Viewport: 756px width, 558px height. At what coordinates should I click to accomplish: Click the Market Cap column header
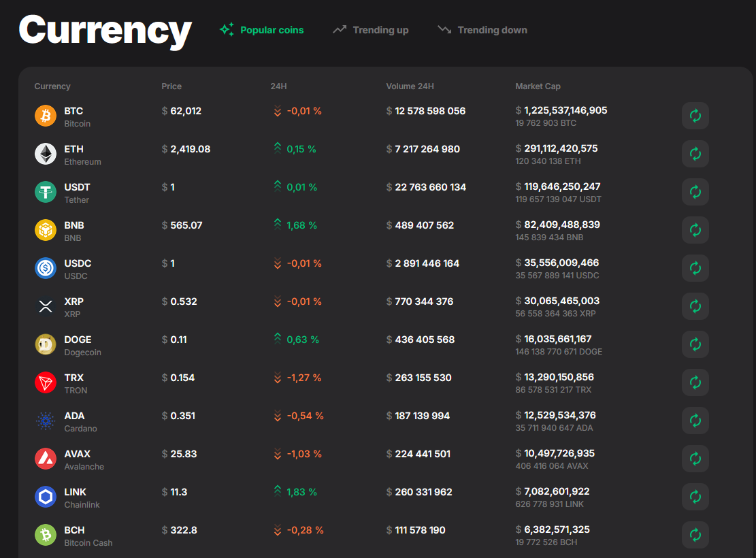538,86
